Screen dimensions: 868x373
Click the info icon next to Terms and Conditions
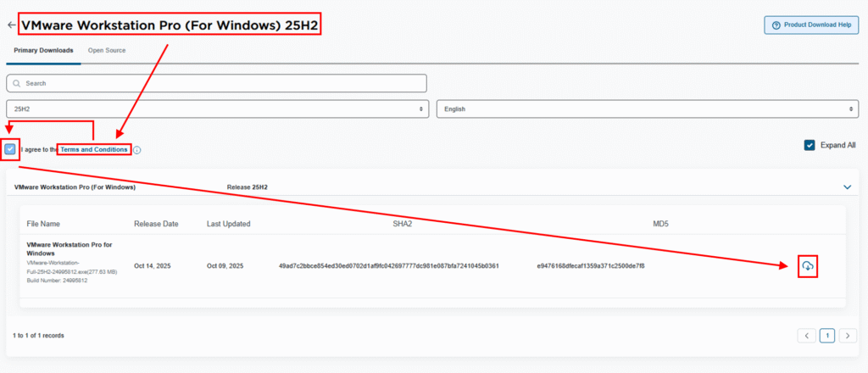coord(137,150)
